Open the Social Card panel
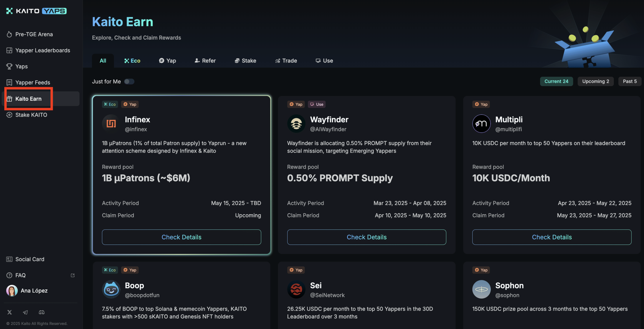 [29, 259]
